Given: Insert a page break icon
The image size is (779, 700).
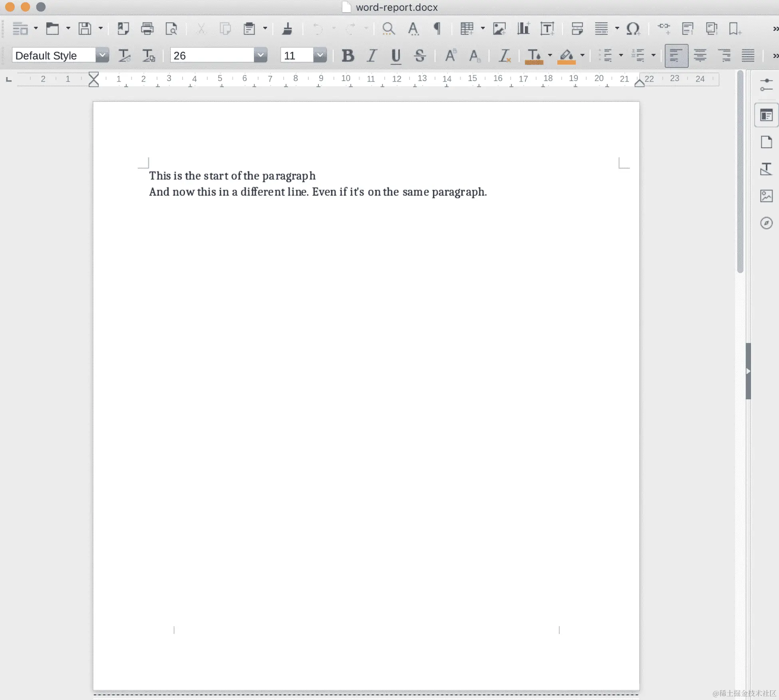Looking at the screenshot, I should (x=577, y=29).
